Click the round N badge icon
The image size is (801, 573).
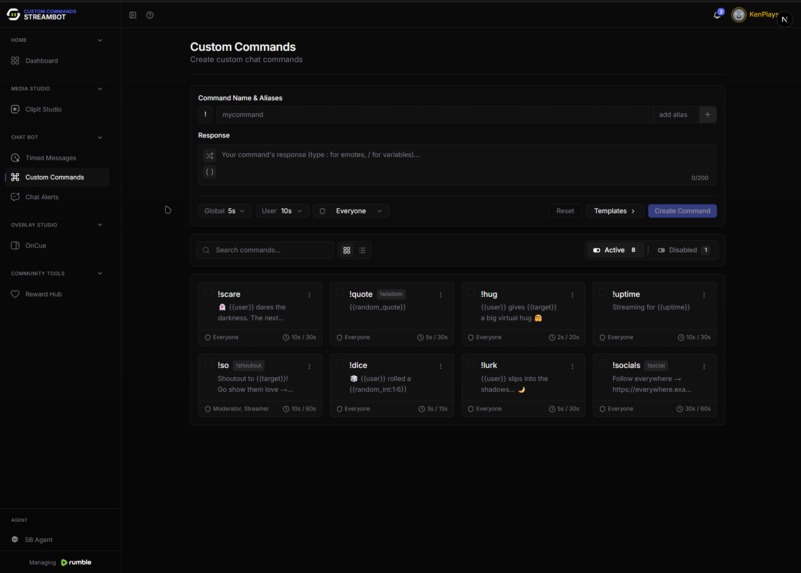tap(785, 19)
